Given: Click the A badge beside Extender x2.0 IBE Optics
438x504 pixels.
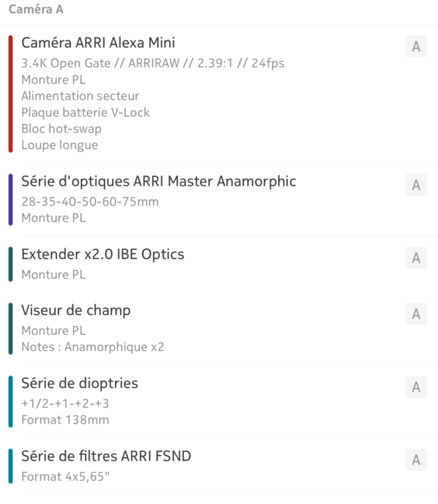Looking at the screenshot, I should click(416, 258).
